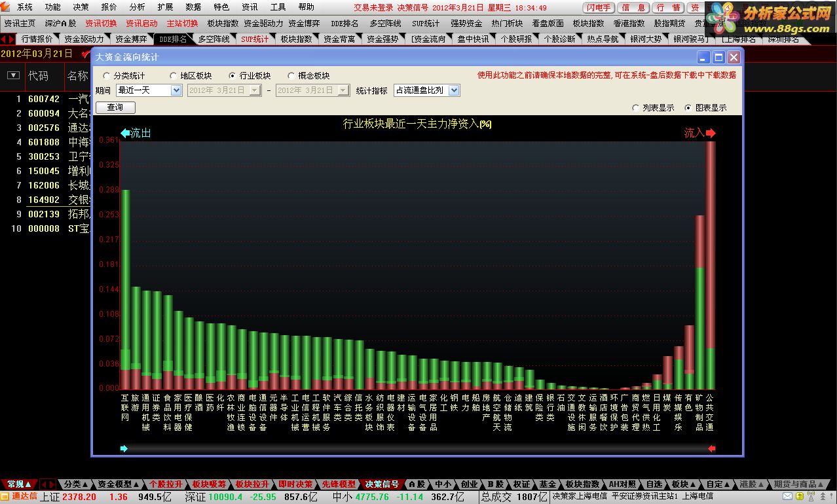Image resolution: width=837 pixels, height=504 pixels.
Task: Expand the 自定 bottom tab menu
Action: point(718,484)
